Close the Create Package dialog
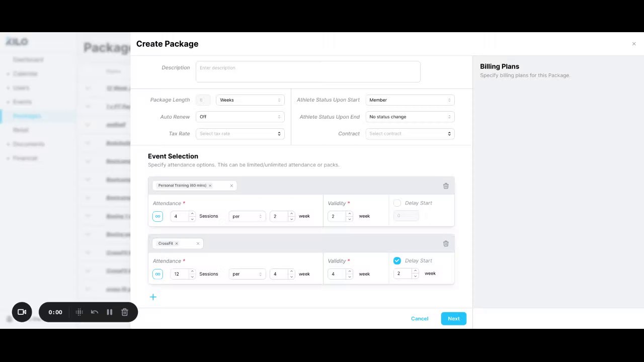This screenshot has width=644, height=362. (x=634, y=44)
